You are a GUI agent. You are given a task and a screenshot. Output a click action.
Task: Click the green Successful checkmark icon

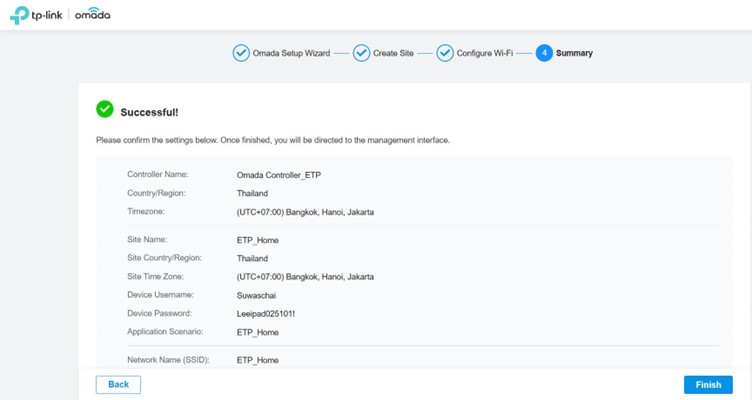pos(104,109)
